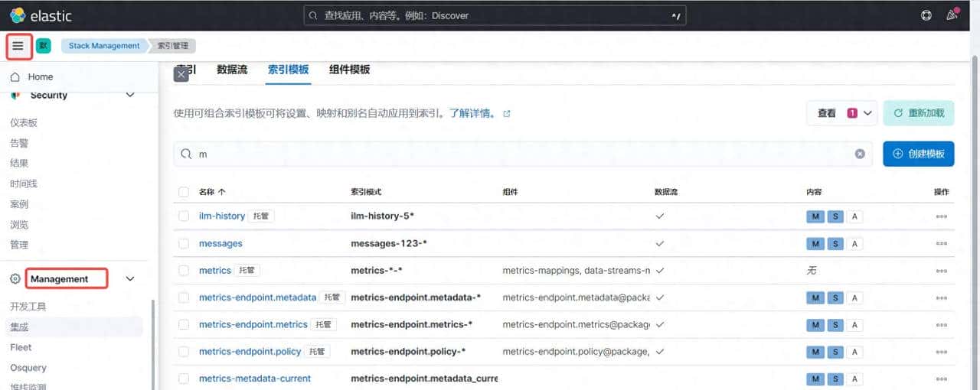This screenshot has width=980, height=390.
Task: Open the metrics-endpoint.policy template link
Action: 250,352
